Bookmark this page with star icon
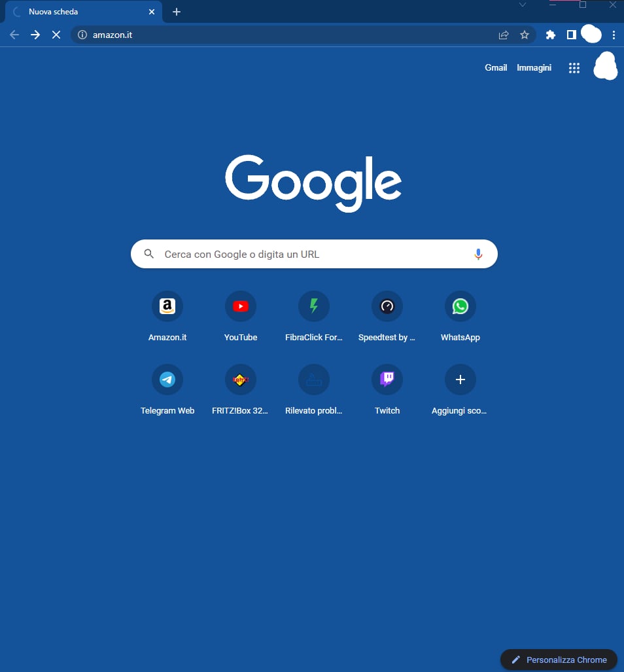Screen dimensions: 624x672 click(524, 35)
